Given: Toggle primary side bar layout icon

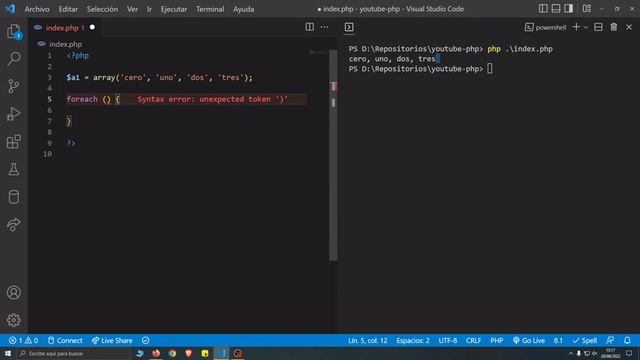Looking at the screenshot, I should tap(543, 9).
